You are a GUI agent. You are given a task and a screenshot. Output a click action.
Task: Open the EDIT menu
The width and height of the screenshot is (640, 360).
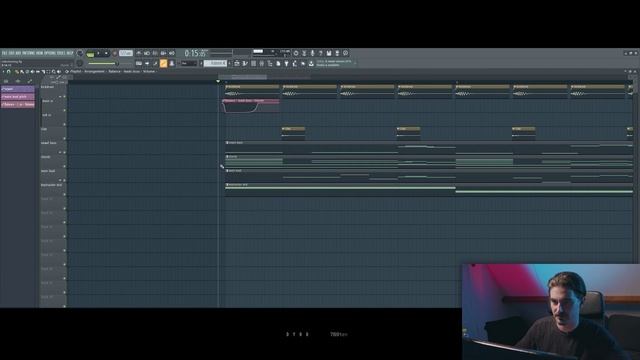point(11,53)
